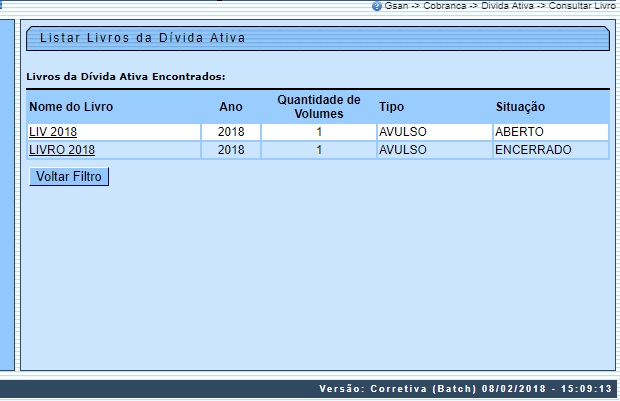Click the Quantidade de Volumes column header

click(318, 106)
